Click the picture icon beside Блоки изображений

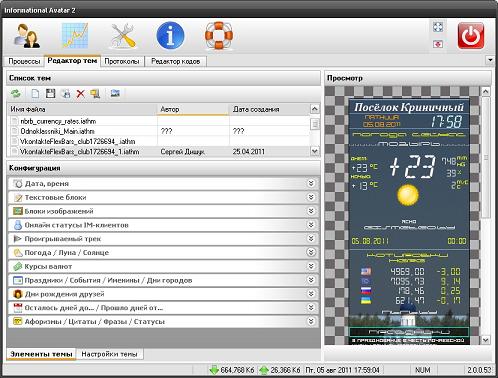(18, 211)
